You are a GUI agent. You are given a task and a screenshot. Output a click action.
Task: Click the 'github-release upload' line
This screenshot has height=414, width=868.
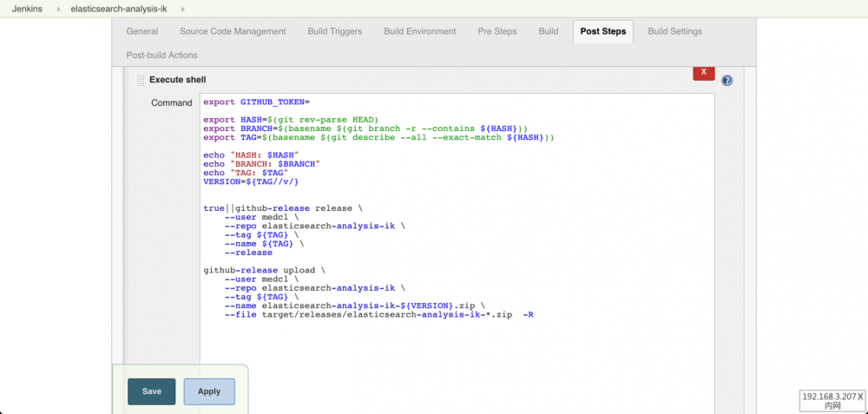tap(265, 271)
